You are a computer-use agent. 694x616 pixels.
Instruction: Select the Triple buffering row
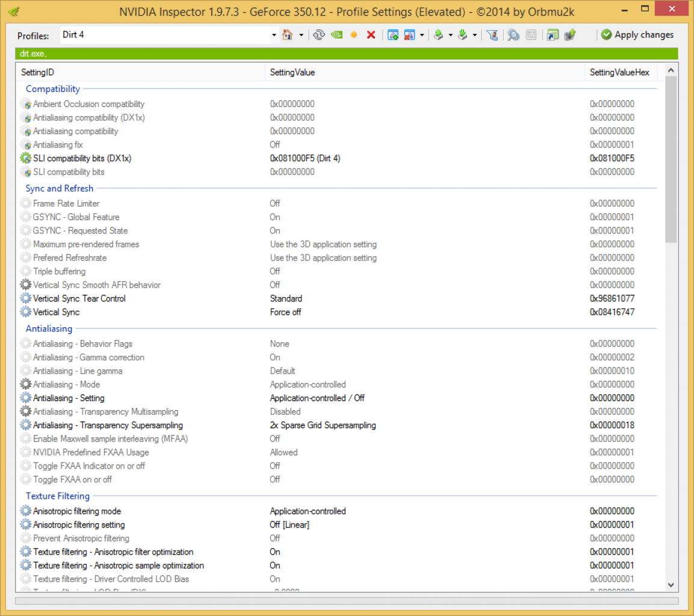tap(339, 271)
